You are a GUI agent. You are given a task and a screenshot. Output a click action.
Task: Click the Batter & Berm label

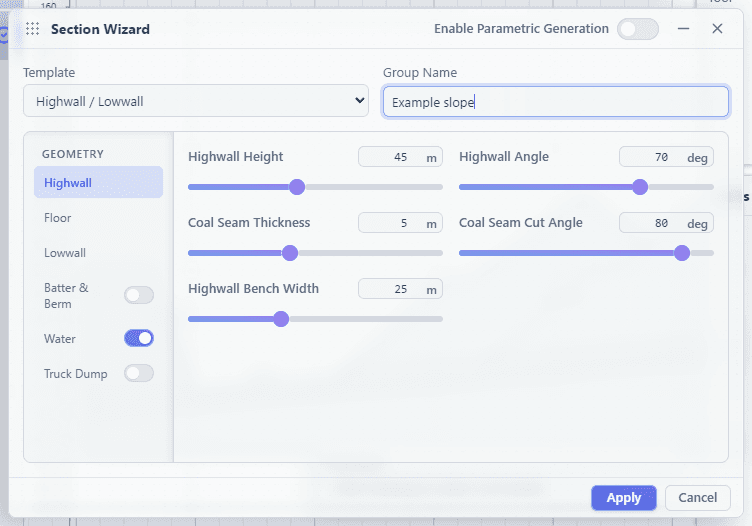pyautogui.click(x=66, y=295)
